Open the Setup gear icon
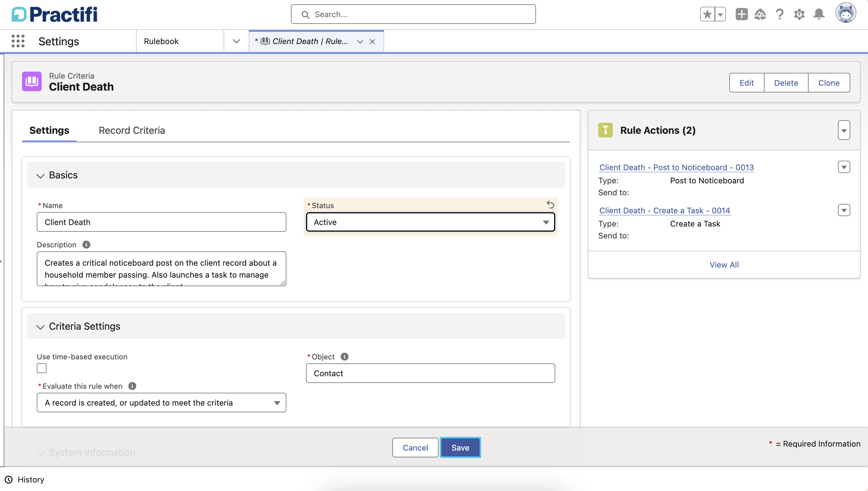 (x=799, y=14)
